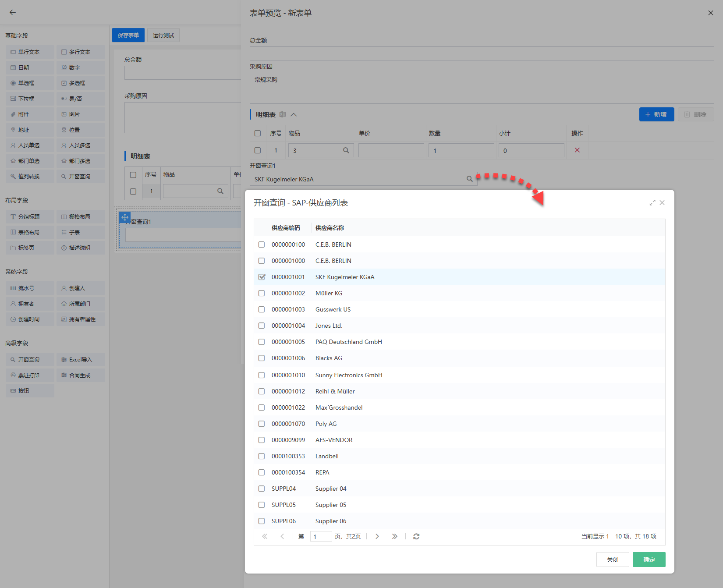Viewport: 723px width, 588px height.
Task: Confirm selection with the 确定 button
Action: pos(649,560)
